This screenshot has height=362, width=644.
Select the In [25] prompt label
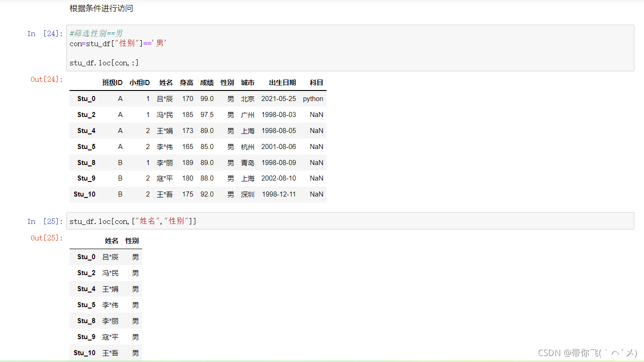tap(45, 221)
